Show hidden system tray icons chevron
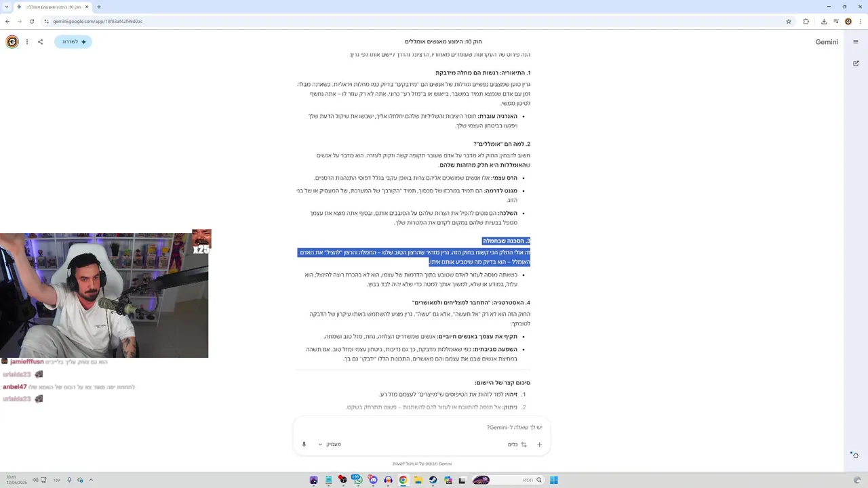868x488 pixels. (x=91, y=480)
